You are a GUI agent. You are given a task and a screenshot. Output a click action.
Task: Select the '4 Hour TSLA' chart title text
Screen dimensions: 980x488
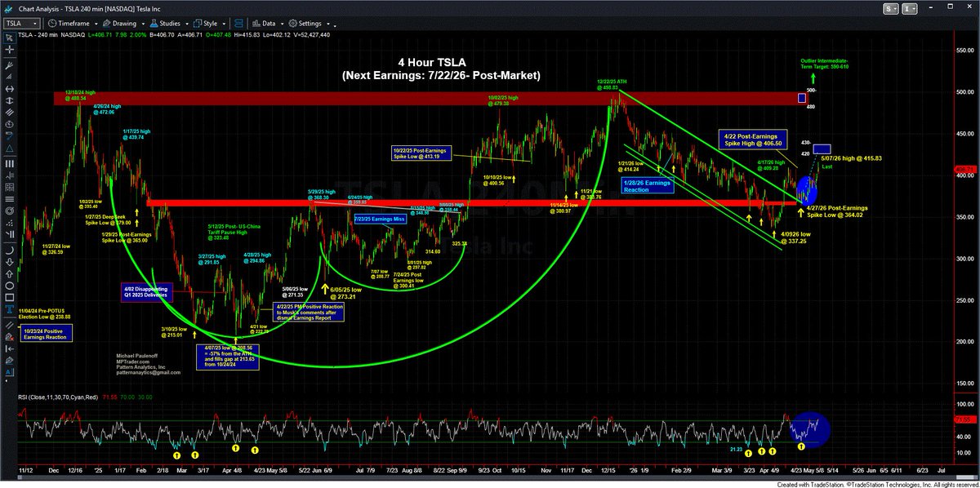click(432, 62)
